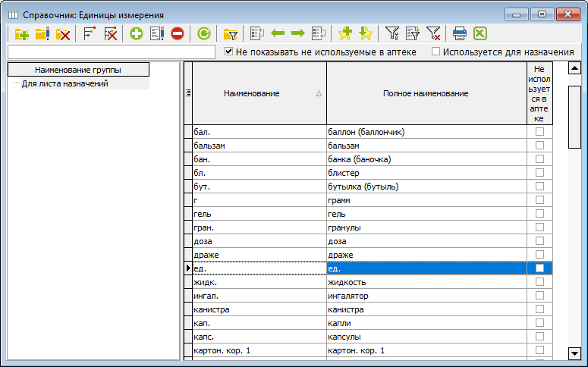Open the grid column selector in header corner
Viewport: 588px width, 367px height.
click(x=187, y=93)
